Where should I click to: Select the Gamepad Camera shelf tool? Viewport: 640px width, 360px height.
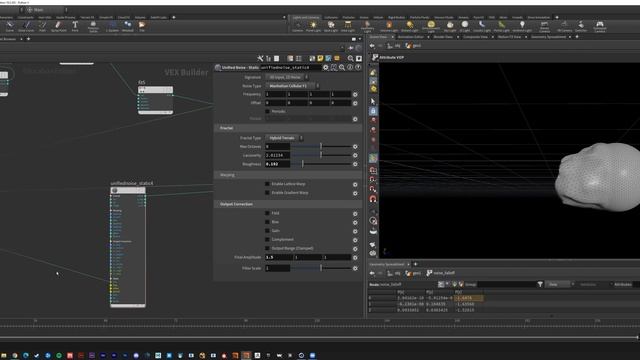tap(600, 27)
